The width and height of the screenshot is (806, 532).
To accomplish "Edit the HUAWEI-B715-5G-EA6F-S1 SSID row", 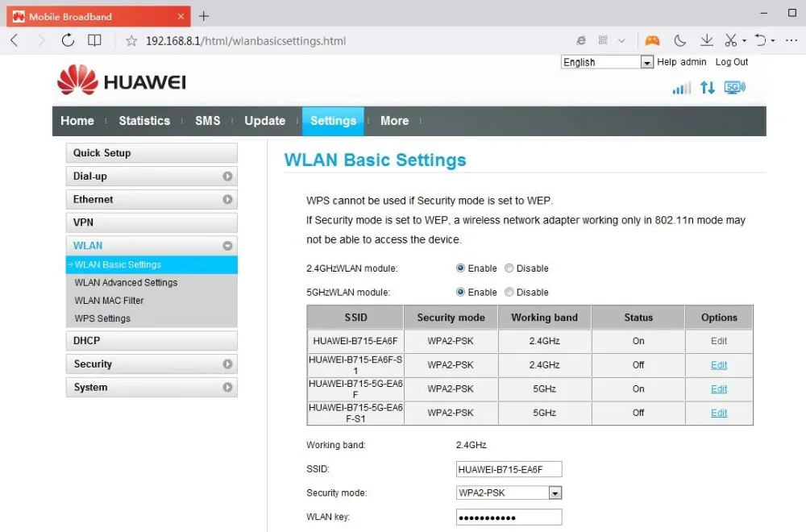I will tap(719, 413).
